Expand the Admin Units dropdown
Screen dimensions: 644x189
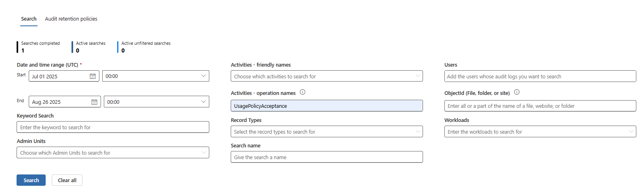[113, 153]
